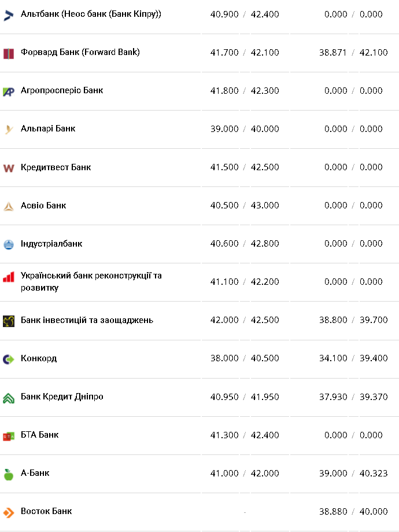Screen dimensions: 399x532
Task: Click the orange Восток Банк logo
Action: coord(9,512)
